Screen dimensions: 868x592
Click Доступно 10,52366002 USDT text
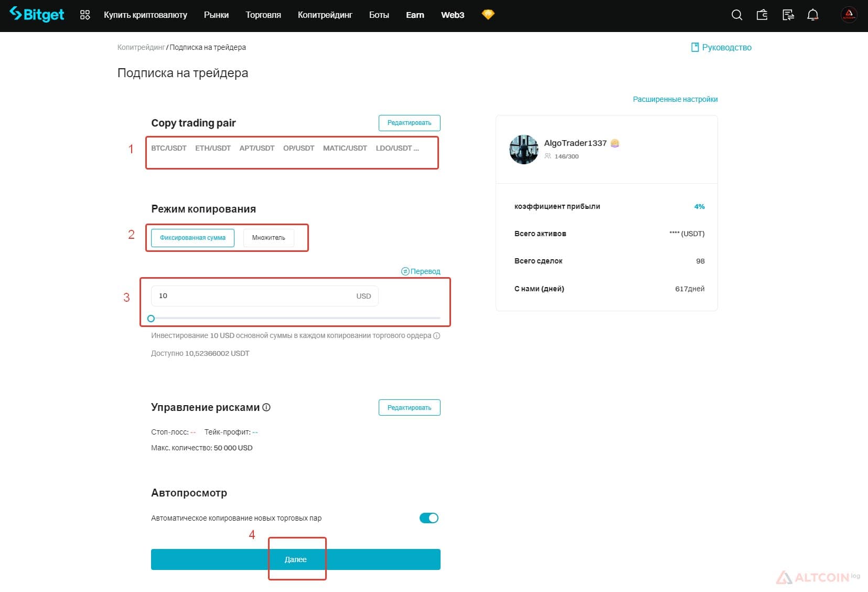pos(200,353)
